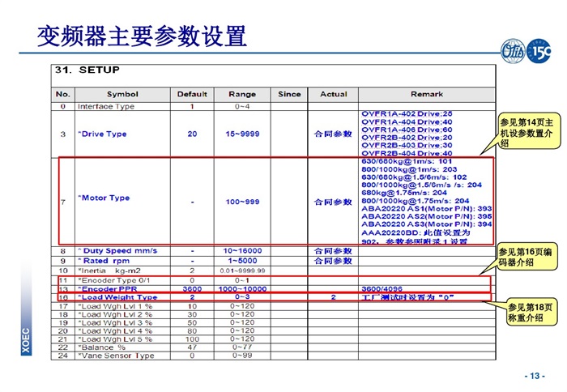Viewport: 567px width, 392px height.
Task: Click the Load Weight Type range '0~3'
Action: pyautogui.click(x=242, y=297)
